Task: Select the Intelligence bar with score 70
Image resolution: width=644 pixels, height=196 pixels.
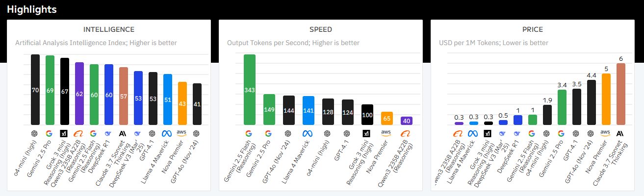Action: 35,90
